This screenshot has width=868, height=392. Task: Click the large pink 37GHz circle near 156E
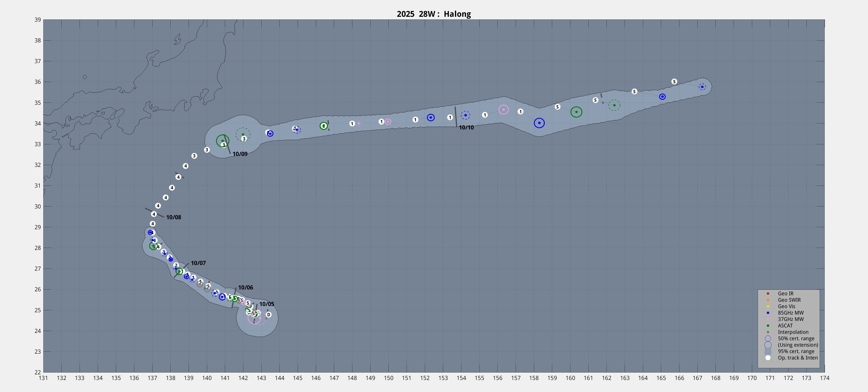click(503, 110)
